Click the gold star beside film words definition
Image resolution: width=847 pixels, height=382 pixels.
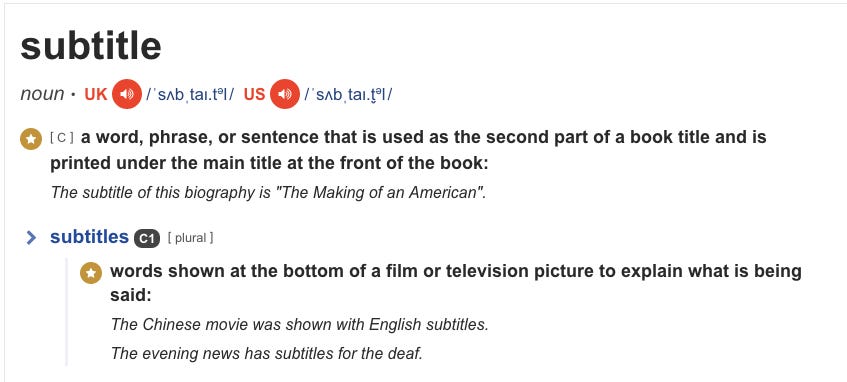(x=91, y=273)
